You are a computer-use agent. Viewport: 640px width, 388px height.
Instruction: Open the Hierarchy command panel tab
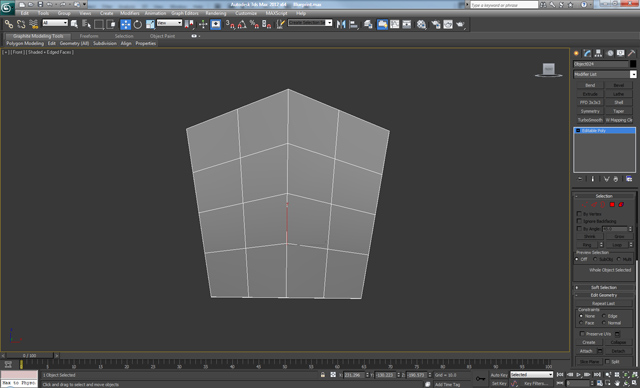[x=598, y=53]
